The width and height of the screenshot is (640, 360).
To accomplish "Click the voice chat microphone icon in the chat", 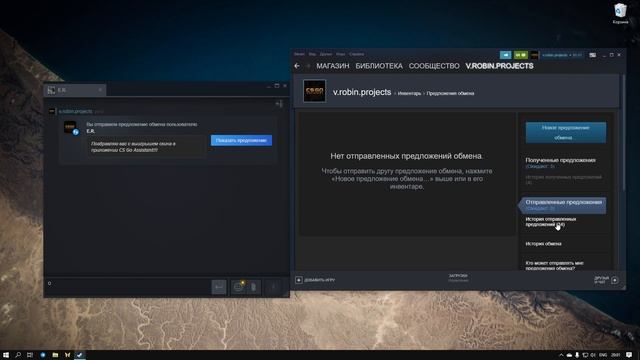I will point(274,287).
